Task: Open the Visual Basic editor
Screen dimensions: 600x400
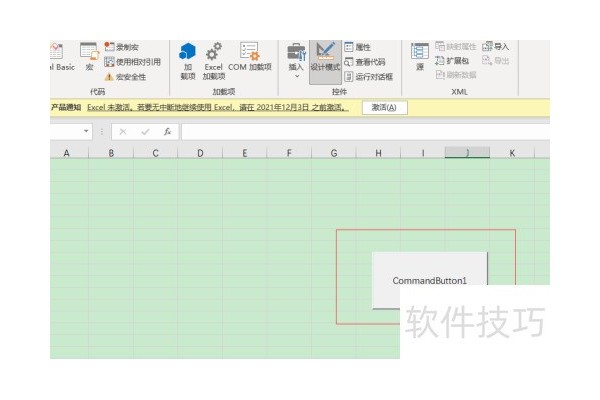Action: (x=61, y=57)
